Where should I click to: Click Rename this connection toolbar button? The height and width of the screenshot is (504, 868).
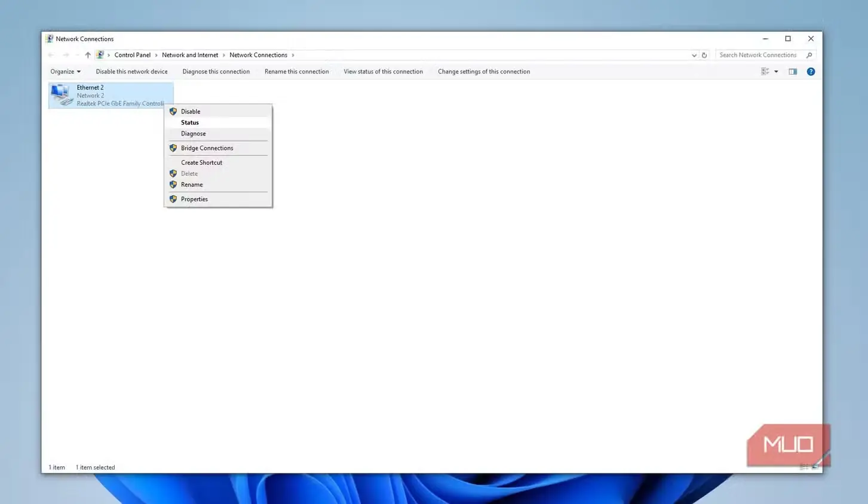(296, 72)
